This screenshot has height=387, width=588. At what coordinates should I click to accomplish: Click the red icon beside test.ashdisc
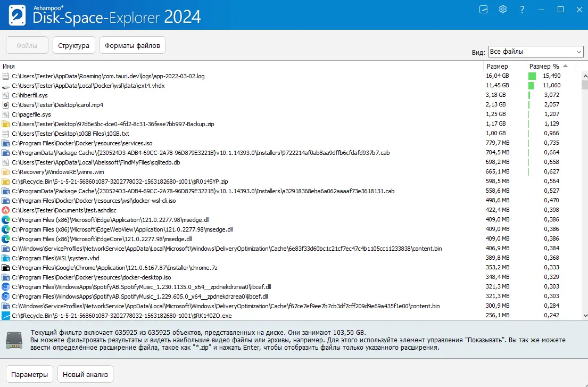[6, 210]
